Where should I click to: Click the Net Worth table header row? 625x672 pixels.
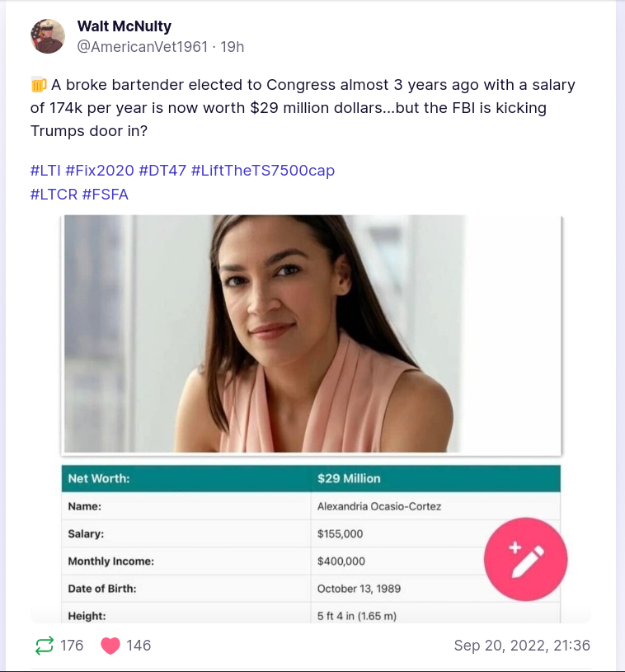pyautogui.click(x=312, y=479)
